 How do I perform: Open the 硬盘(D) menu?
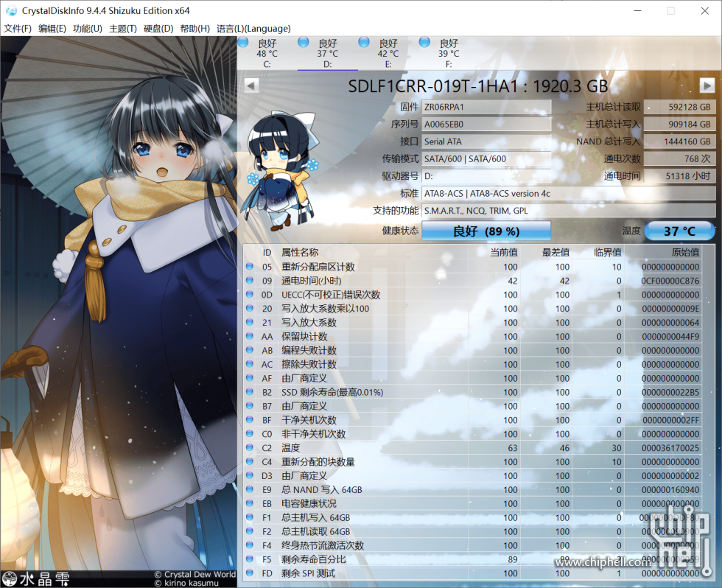[158, 29]
